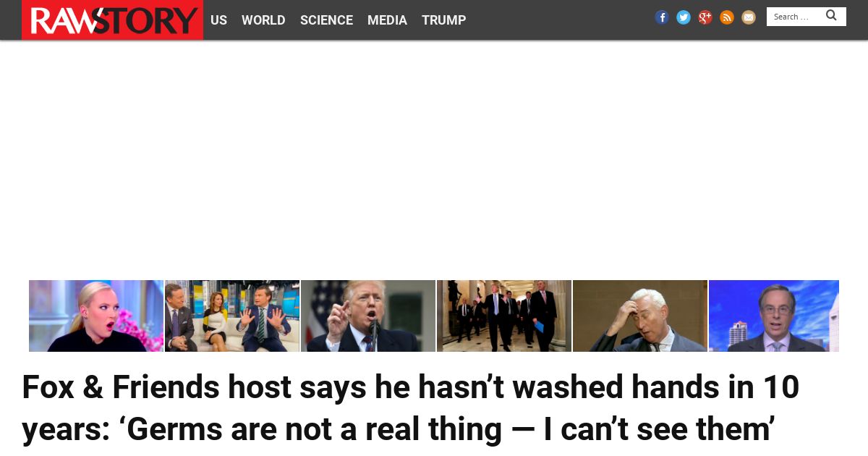Go to the SCIENCE section
The width and height of the screenshot is (868, 456).
tap(326, 20)
